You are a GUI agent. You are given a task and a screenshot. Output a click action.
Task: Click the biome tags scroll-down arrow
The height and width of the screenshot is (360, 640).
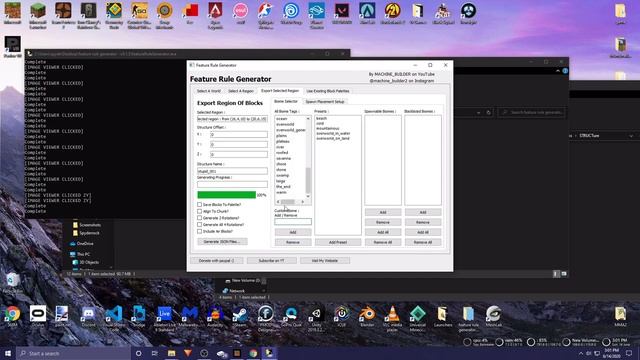click(308, 196)
